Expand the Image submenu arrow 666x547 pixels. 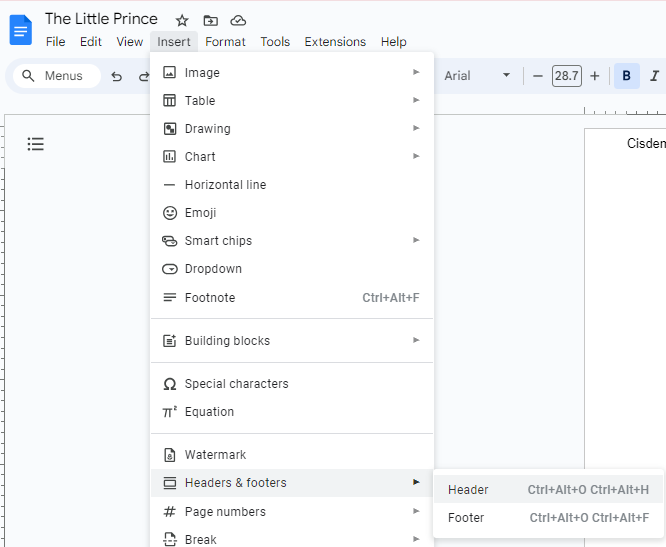point(416,72)
